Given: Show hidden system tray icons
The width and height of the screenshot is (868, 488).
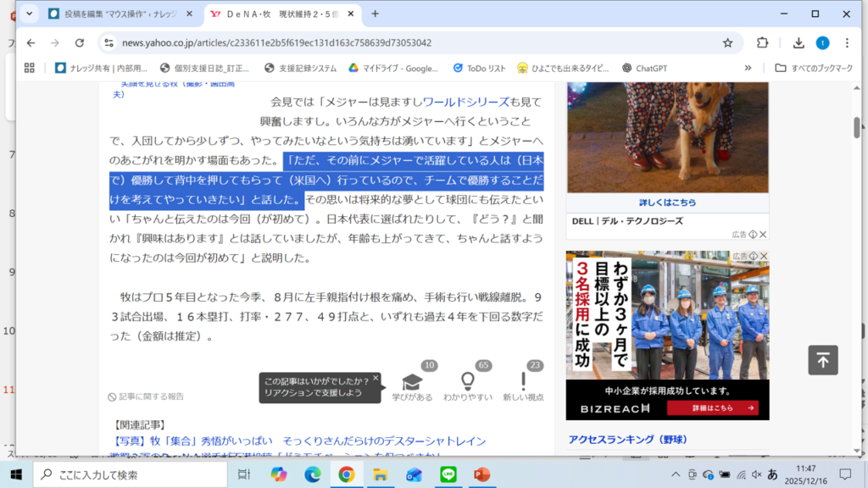Looking at the screenshot, I should click(x=676, y=474).
